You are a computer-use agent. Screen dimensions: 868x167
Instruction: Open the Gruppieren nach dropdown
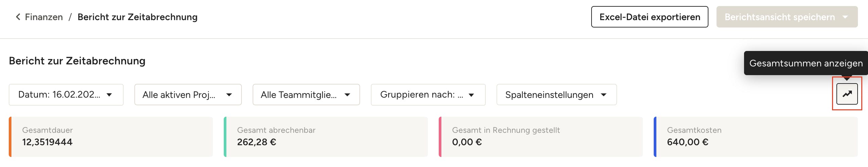421,95
